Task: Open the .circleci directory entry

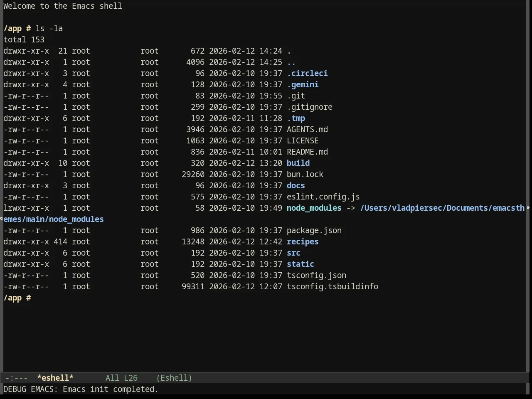Action: (307, 73)
